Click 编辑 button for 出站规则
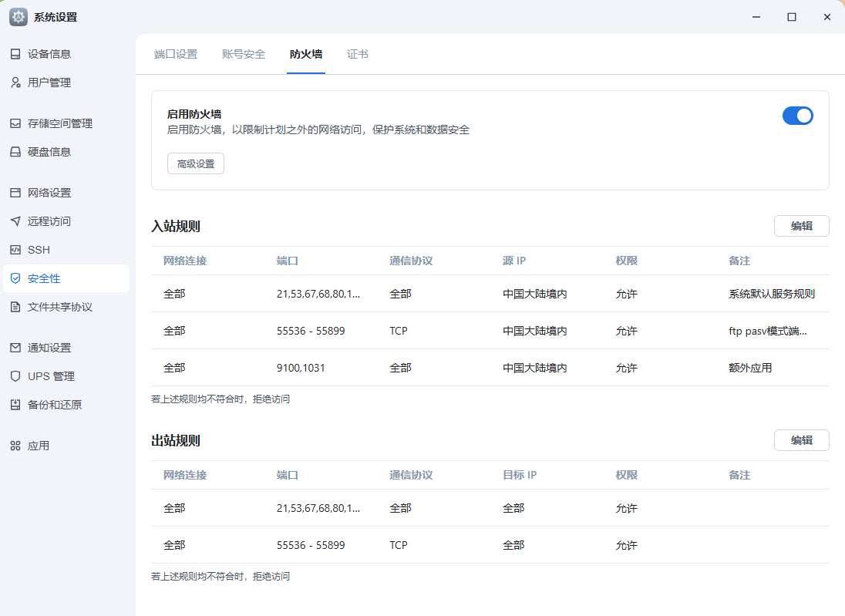845x616 pixels. tap(801, 440)
